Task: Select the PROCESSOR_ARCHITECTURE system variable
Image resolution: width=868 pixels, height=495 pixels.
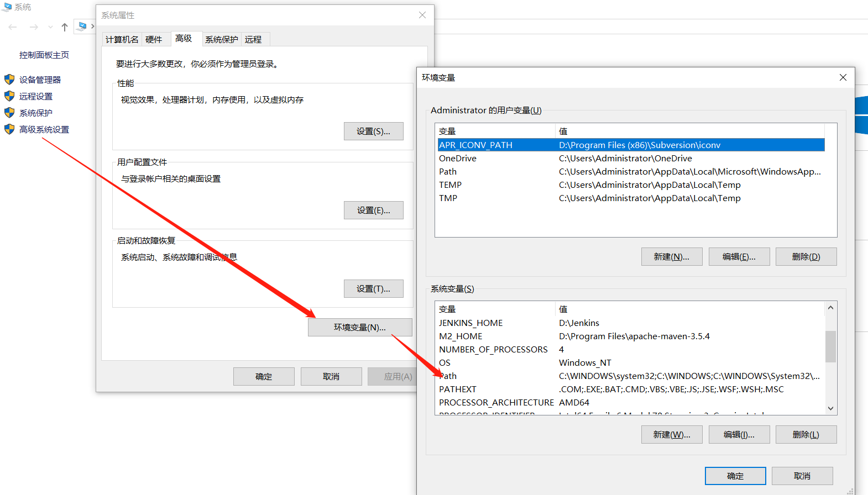Action: click(631, 402)
